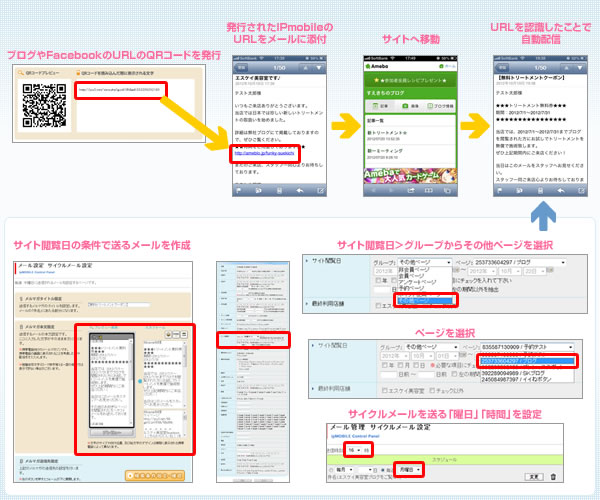Tap the compose icon in coupon mail toolbar
Image resolution: width=600 pixels, height=500 pixels.
[582, 190]
